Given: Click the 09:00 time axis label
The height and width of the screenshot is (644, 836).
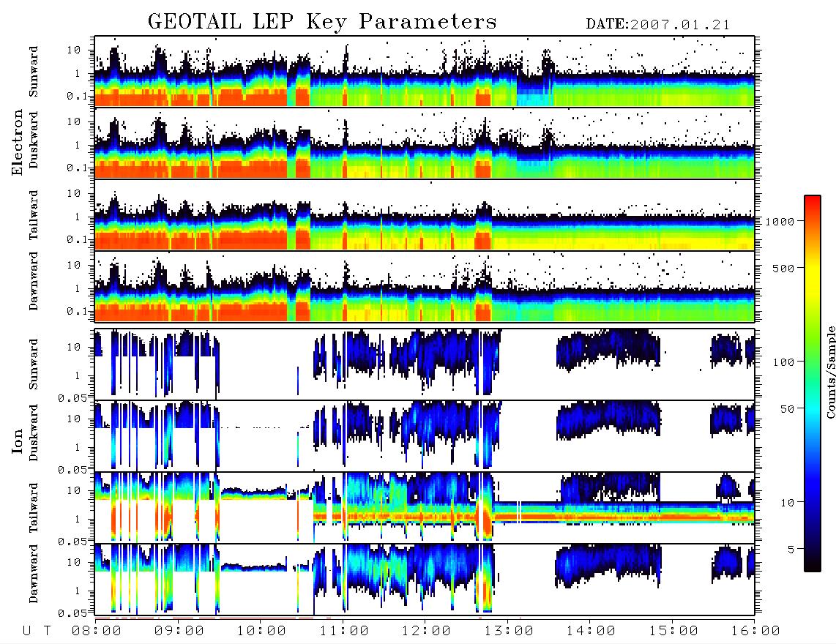Looking at the screenshot, I should pyautogui.click(x=179, y=632).
